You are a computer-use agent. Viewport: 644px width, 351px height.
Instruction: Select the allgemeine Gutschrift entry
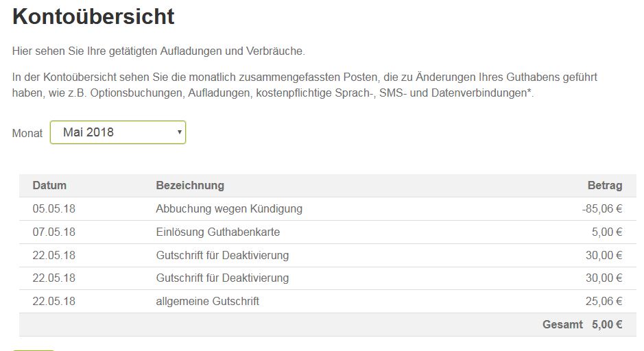pos(207,301)
